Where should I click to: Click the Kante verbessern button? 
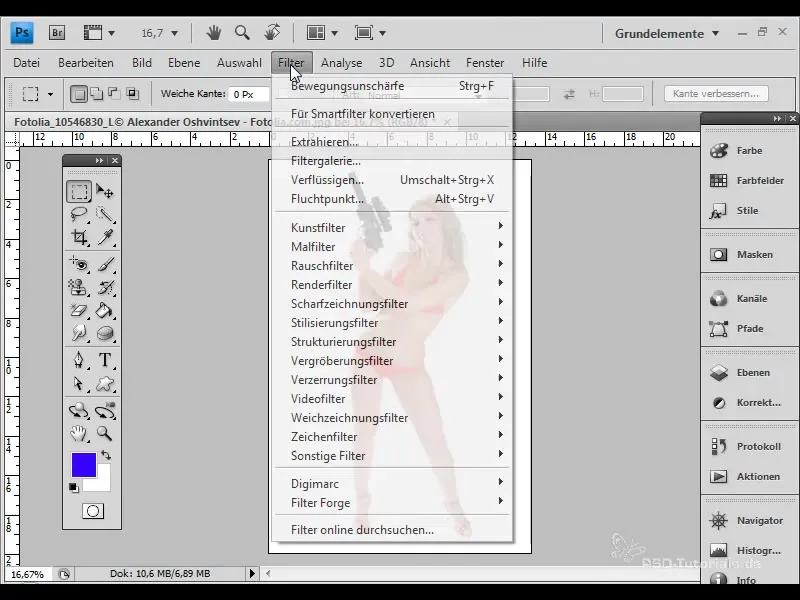point(716,94)
